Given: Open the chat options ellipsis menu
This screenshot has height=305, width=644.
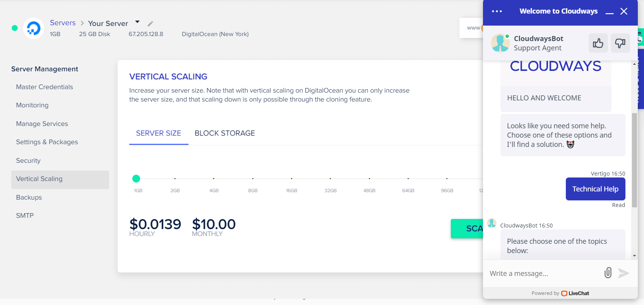Looking at the screenshot, I should pyautogui.click(x=497, y=11).
